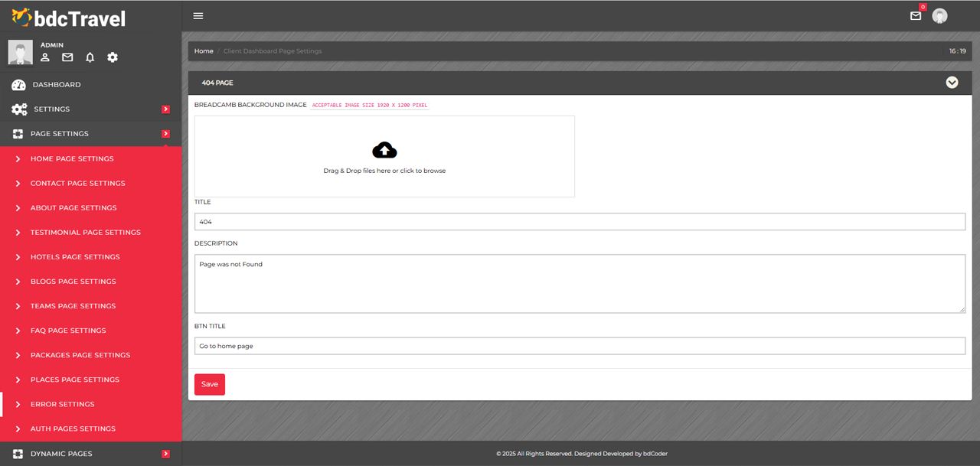Open the Dynamic Pages menu item
The width and height of the screenshot is (980, 466).
[x=91, y=454]
